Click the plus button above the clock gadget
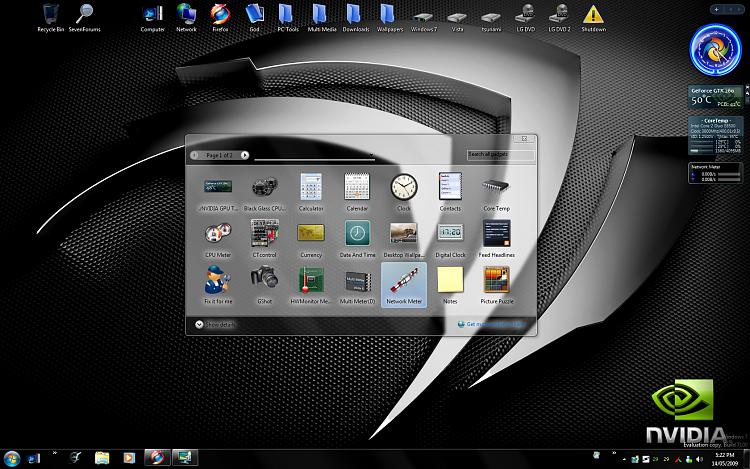This screenshot has width=750, height=469. click(717, 10)
